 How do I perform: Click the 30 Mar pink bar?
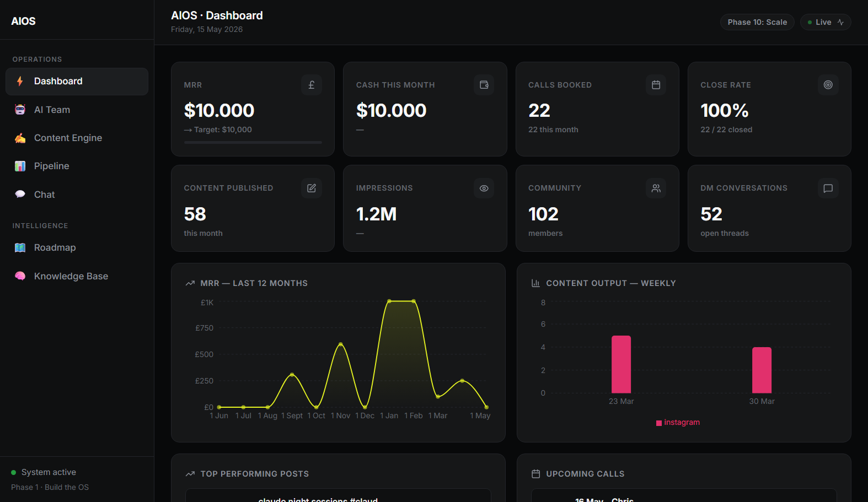click(762, 370)
